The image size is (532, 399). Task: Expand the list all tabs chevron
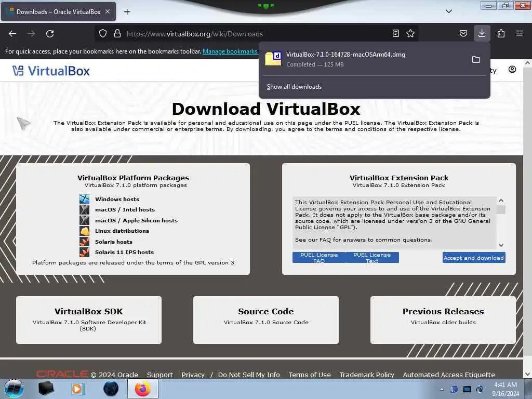tap(448, 11)
